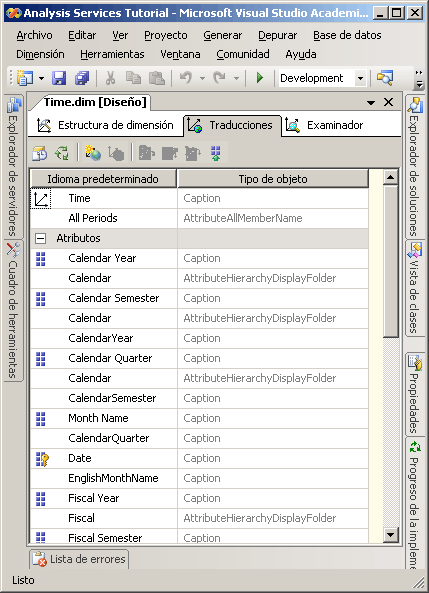Select the Traducciones tab
Viewport: 429px width, 593px height.
coord(232,125)
